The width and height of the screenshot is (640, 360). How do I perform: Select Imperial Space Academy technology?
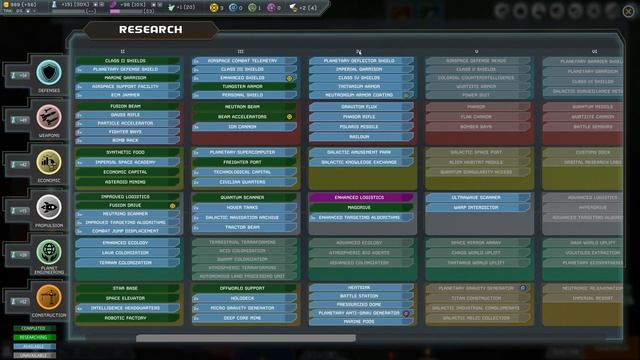[128, 162]
